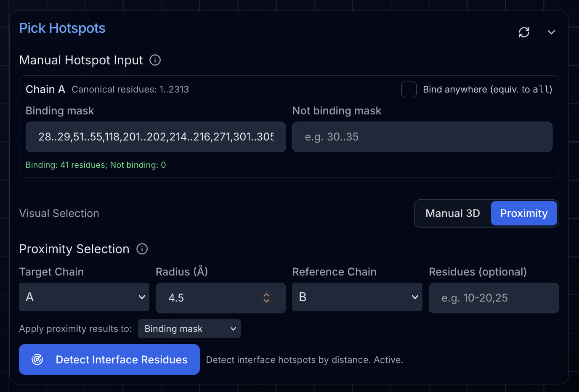Click the Pick Hotspots heading
579x392 pixels.
coord(62,28)
